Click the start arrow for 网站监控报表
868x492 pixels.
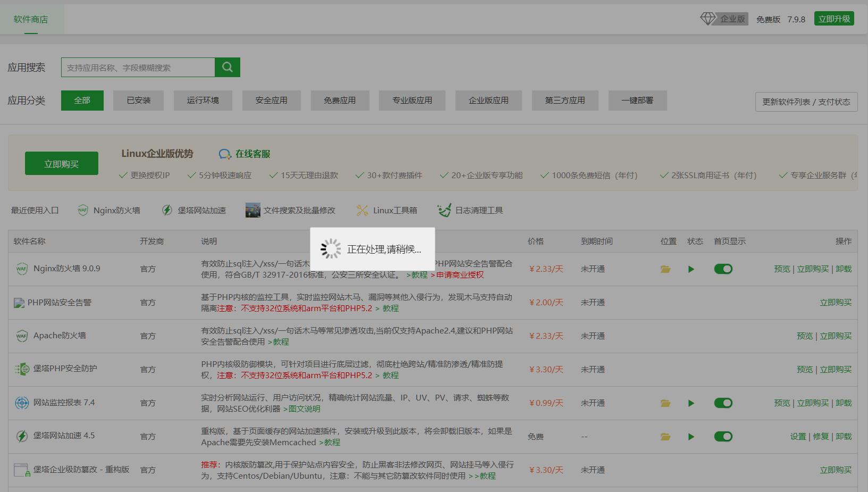coord(690,403)
